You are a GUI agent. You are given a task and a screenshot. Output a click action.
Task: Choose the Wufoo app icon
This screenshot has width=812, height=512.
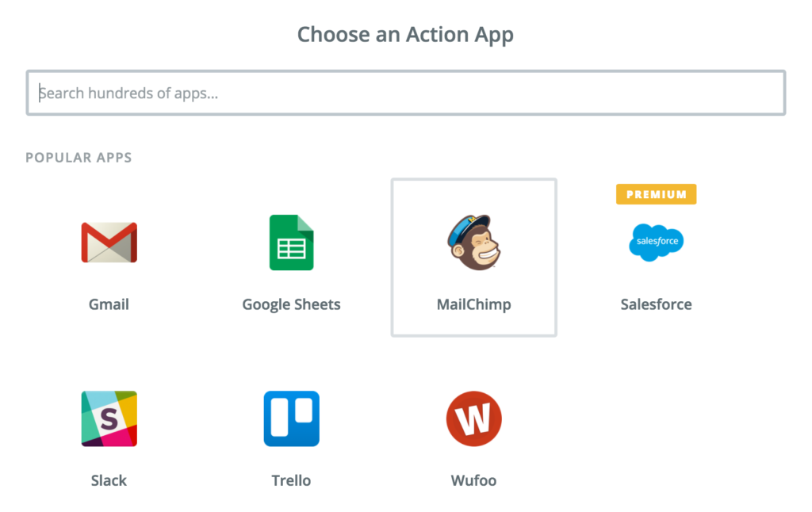tap(473, 419)
